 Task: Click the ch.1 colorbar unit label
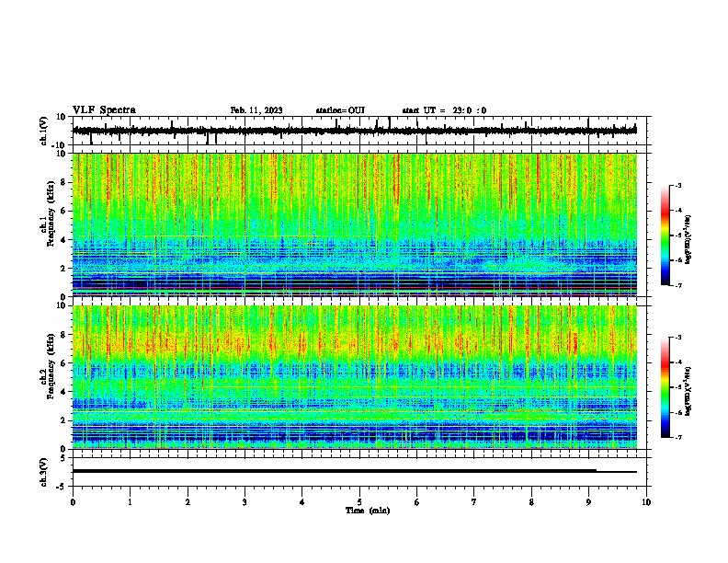tap(688, 239)
